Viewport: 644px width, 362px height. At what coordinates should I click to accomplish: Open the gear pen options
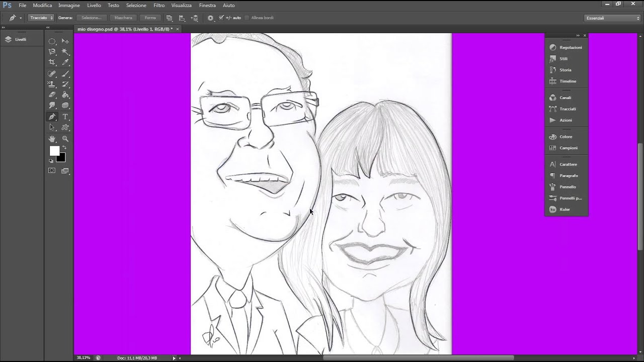210,18
